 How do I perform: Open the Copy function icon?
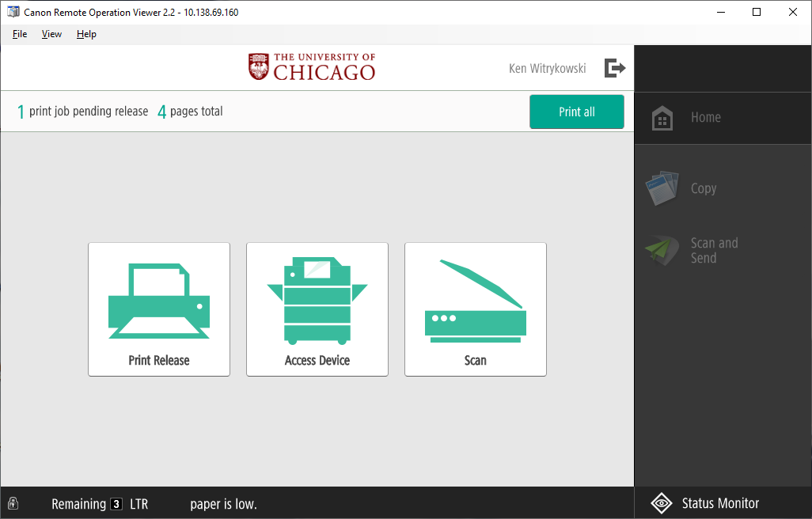662,188
